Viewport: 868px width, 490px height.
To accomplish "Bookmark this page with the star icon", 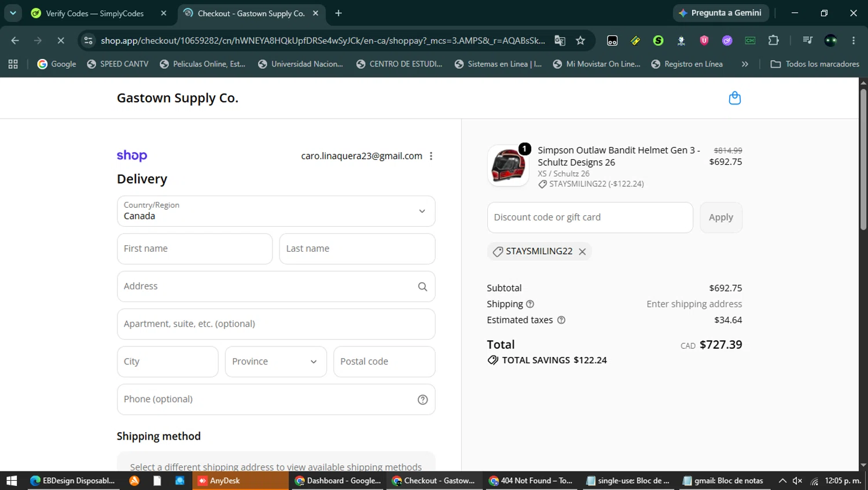I will coord(580,40).
